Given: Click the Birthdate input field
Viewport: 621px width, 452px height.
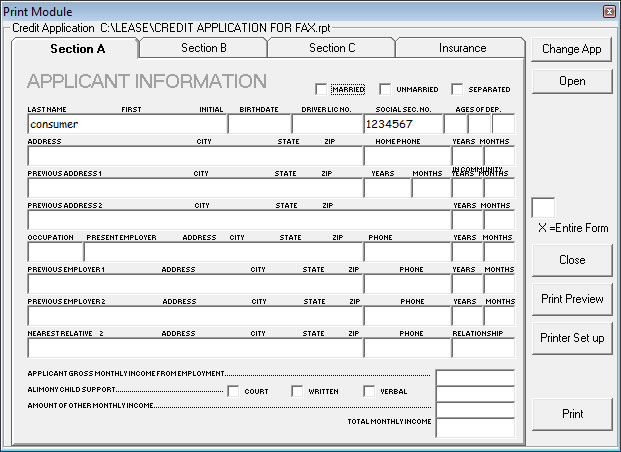Looking at the screenshot, I should pyautogui.click(x=259, y=124).
